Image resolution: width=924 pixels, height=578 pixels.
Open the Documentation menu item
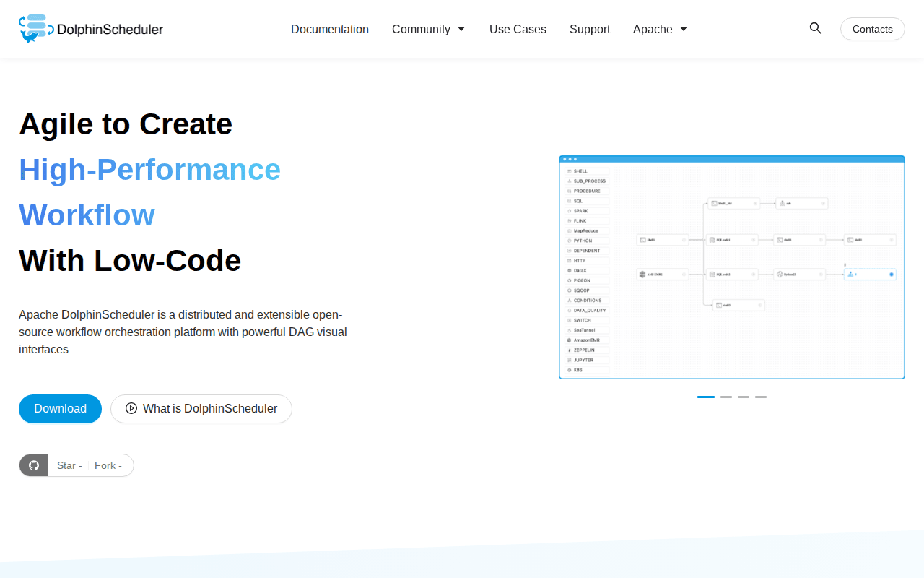point(330,29)
